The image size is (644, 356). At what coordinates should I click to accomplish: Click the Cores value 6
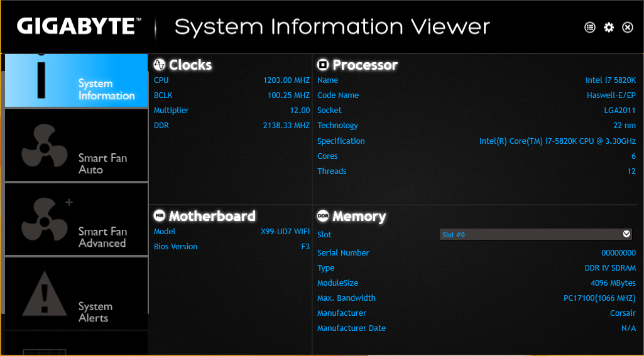click(634, 156)
